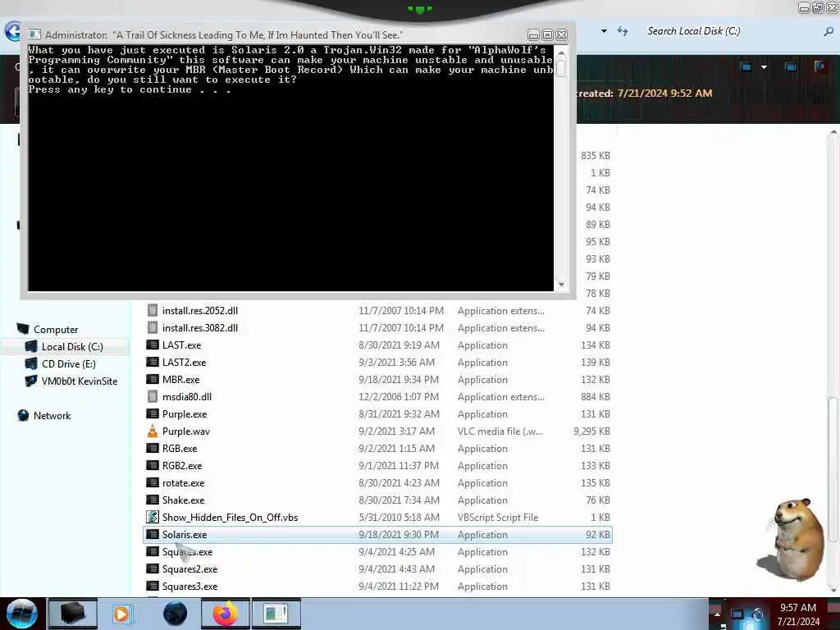Switch to the Explorer folder taskbar button
Viewport: 840px width, 630px height.
point(73,614)
